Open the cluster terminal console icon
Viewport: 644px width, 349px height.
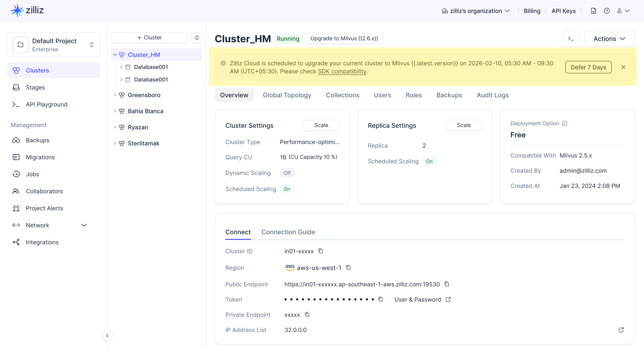pos(571,38)
